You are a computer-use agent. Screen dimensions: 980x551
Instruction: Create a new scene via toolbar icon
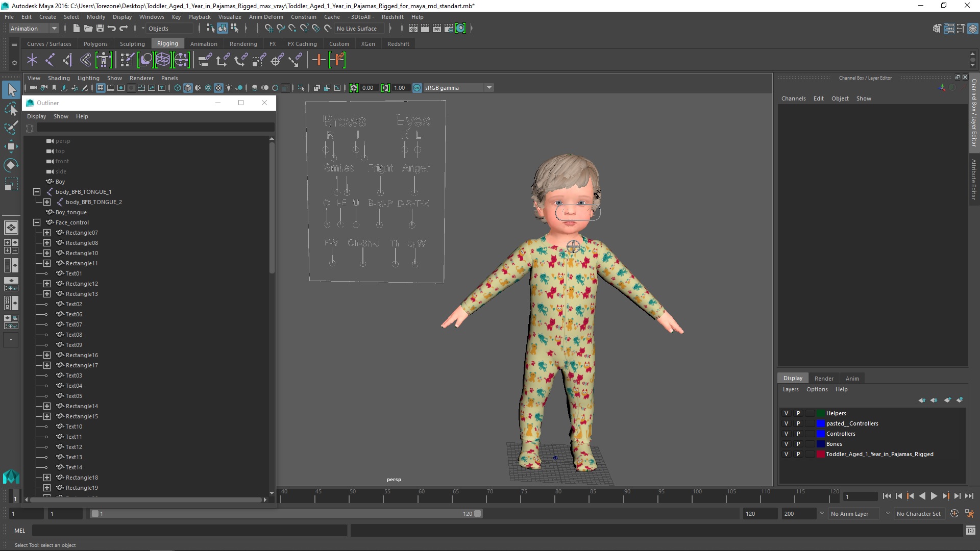pos(76,29)
